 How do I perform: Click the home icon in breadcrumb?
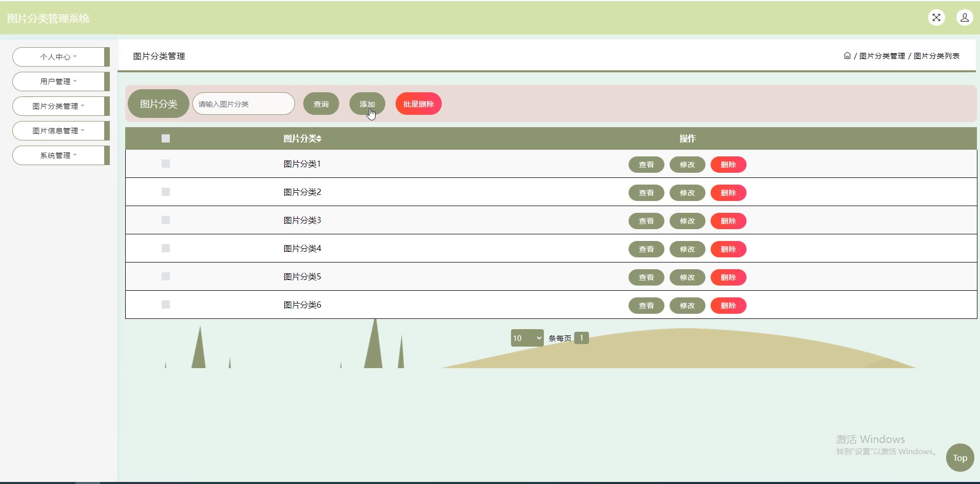847,56
